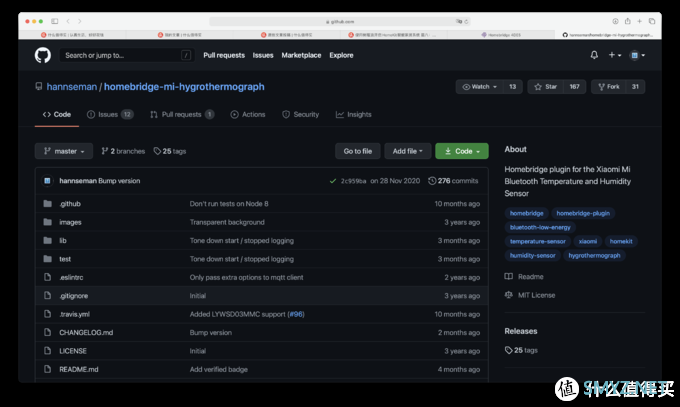This screenshot has height=407, width=680.
Task: Select the temperature-sensor topic tag
Action: (538, 241)
